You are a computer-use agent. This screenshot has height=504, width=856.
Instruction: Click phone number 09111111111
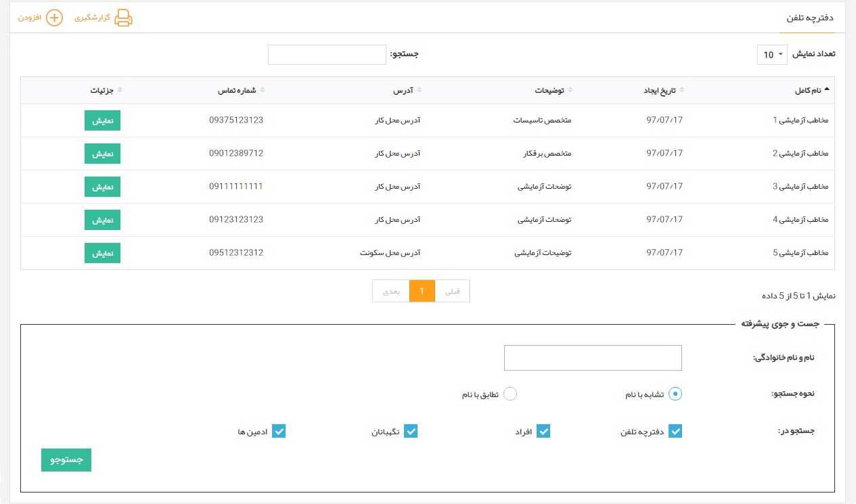click(x=236, y=187)
